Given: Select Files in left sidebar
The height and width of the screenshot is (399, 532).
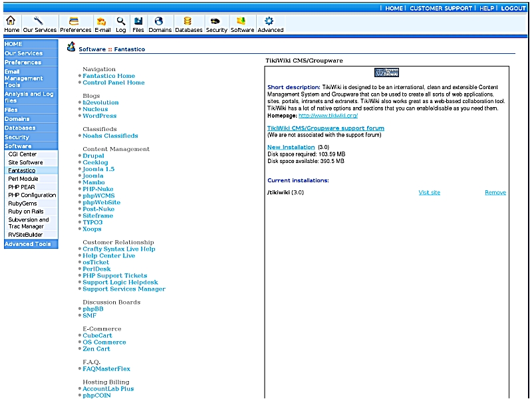Looking at the screenshot, I should click(x=31, y=110).
